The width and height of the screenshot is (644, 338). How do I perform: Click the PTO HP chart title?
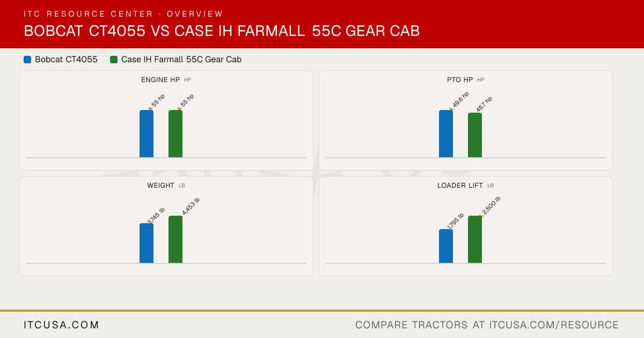(x=460, y=80)
